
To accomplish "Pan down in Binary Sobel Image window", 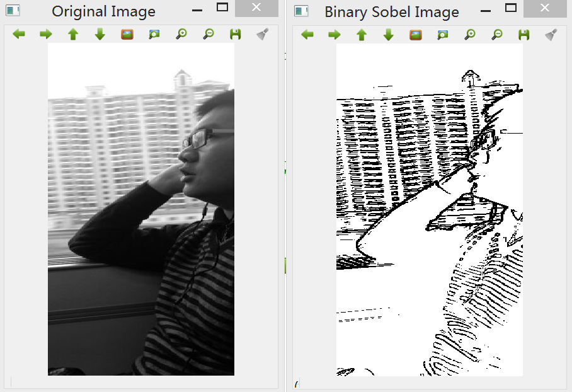I will [389, 35].
